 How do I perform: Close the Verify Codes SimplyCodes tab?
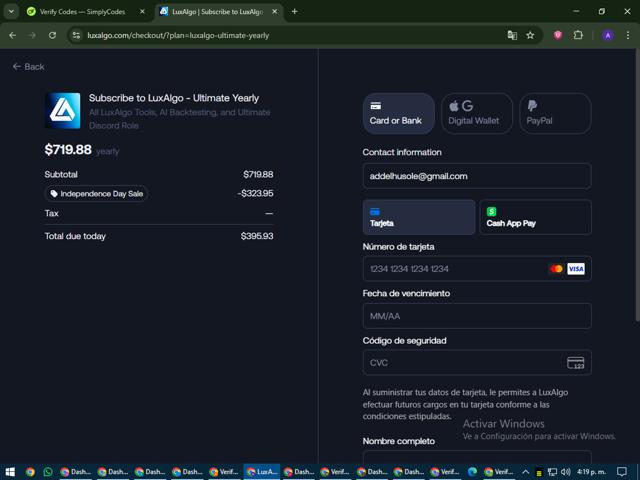[x=142, y=12]
